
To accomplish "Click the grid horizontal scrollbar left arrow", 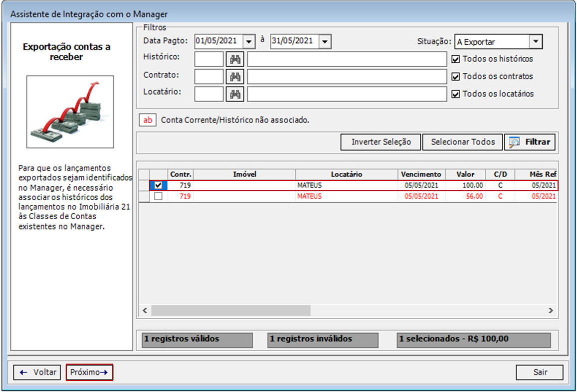I will [x=145, y=310].
